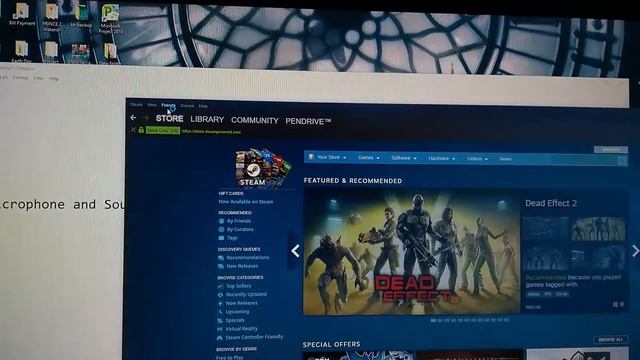Viewport: 640px width, 360px height.
Task: Click the Your Store avatar icon
Action: [x=311, y=157]
